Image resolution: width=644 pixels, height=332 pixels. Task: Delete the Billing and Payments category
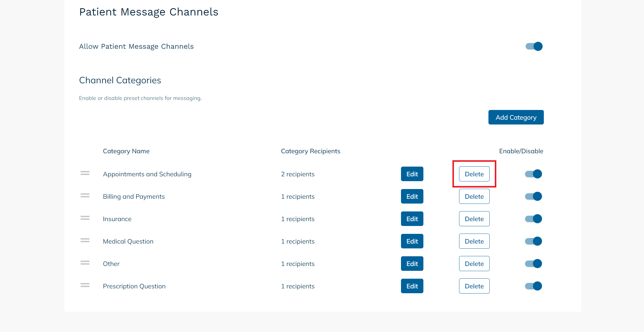tap(474, 196)
